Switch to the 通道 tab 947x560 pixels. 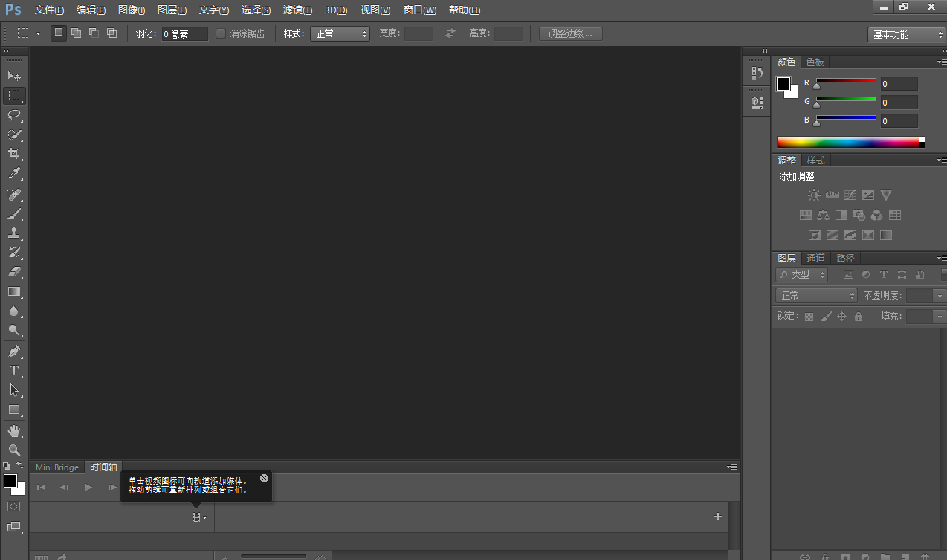click(816, 258)
